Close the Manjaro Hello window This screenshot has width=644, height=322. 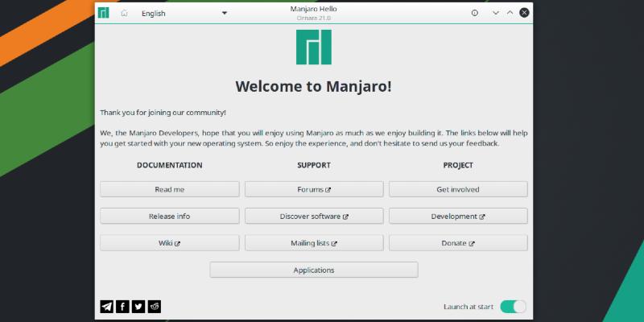click(x=524, y=13)
